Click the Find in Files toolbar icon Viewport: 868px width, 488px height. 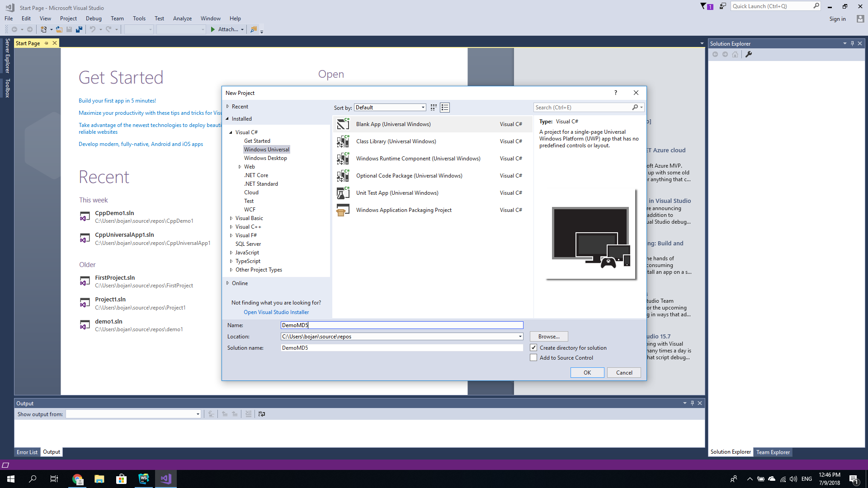tap(254, 29)
